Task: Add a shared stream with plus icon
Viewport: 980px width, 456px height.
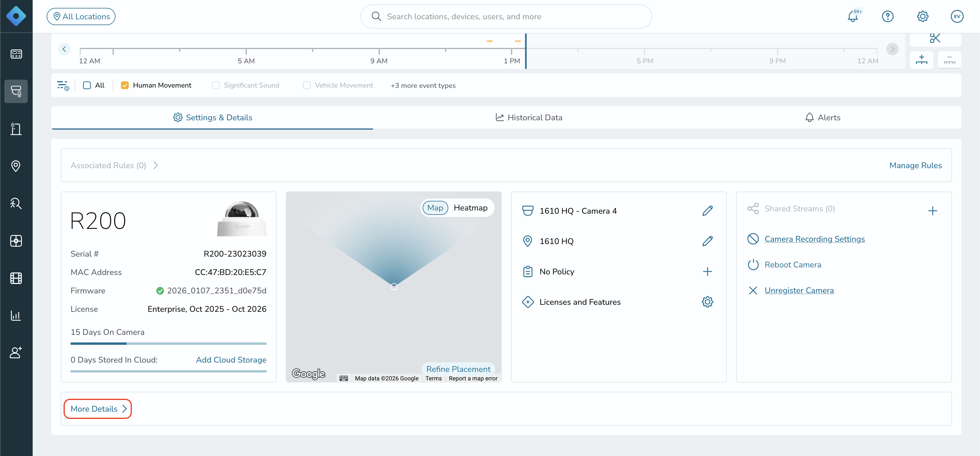Action: (932, 211)
